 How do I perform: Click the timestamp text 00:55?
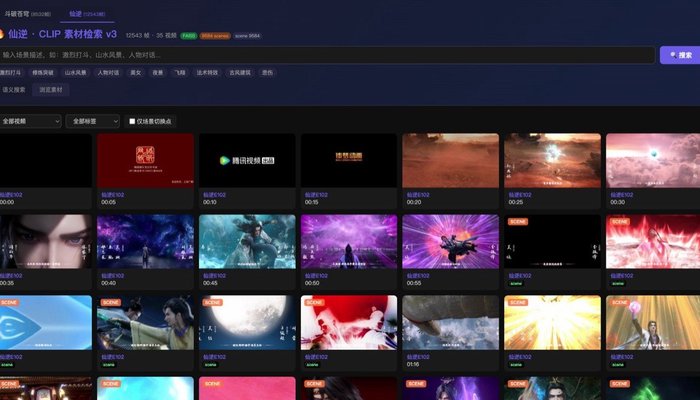tap(413, 283)
